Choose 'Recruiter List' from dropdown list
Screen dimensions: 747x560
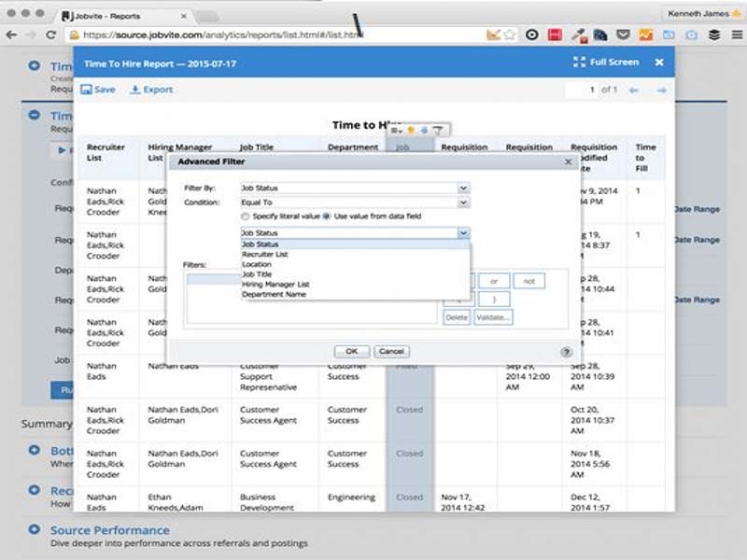(x=264, y=254)
